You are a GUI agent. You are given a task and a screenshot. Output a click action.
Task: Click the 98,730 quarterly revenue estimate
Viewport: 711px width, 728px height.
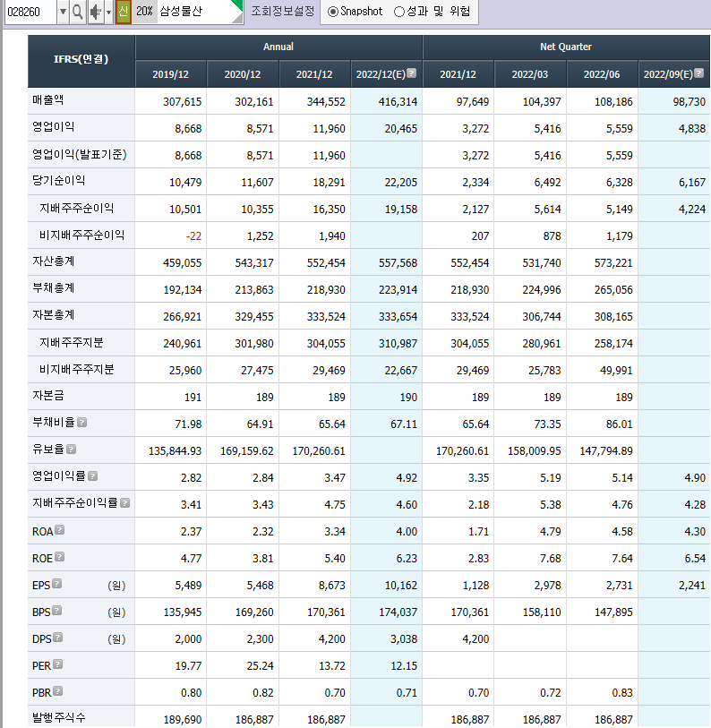690,102
